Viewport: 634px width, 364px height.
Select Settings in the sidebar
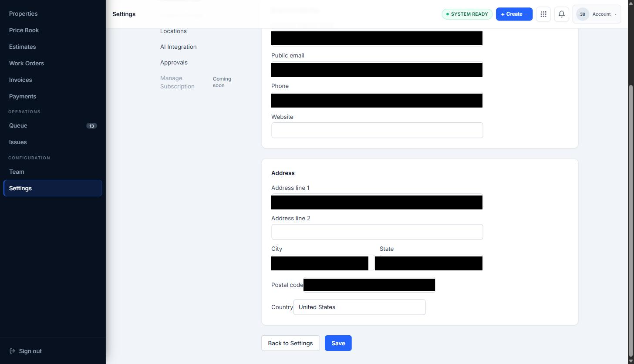53,188
